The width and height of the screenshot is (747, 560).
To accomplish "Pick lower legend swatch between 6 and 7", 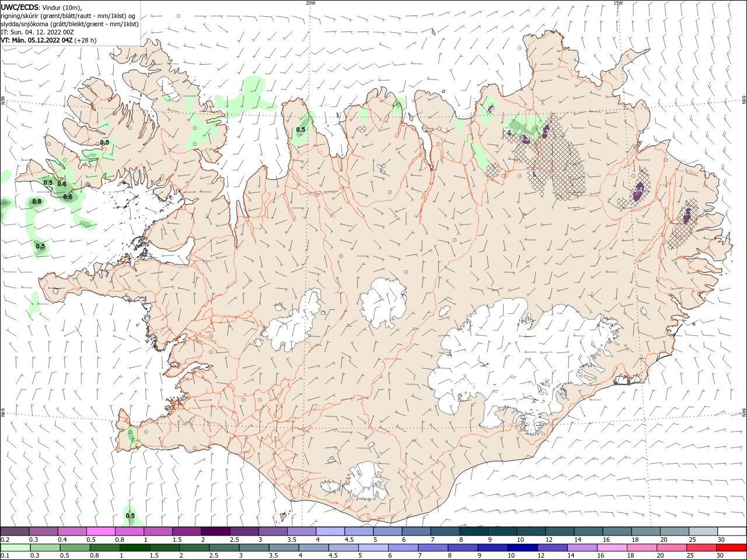I will pyautogui.click(x=403, y=548).
